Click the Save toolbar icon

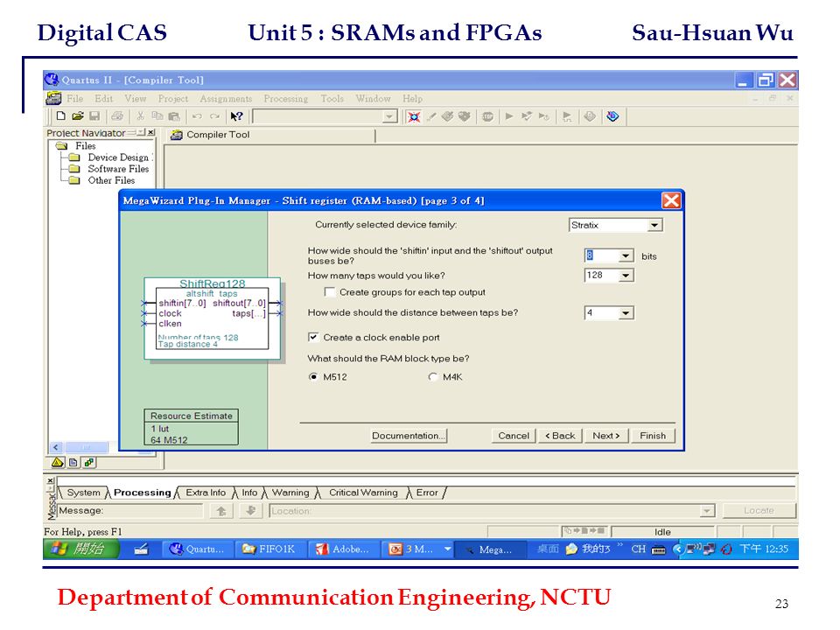pos(94,115)
